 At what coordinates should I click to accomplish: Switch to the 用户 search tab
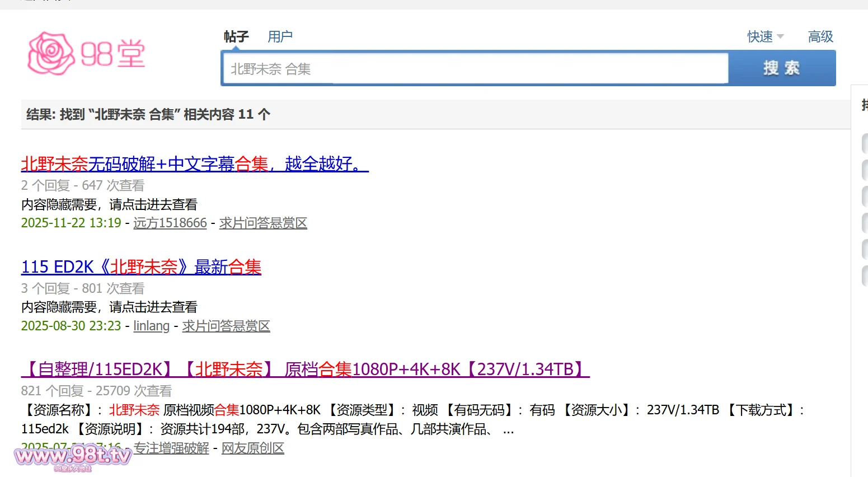(280, 37)
